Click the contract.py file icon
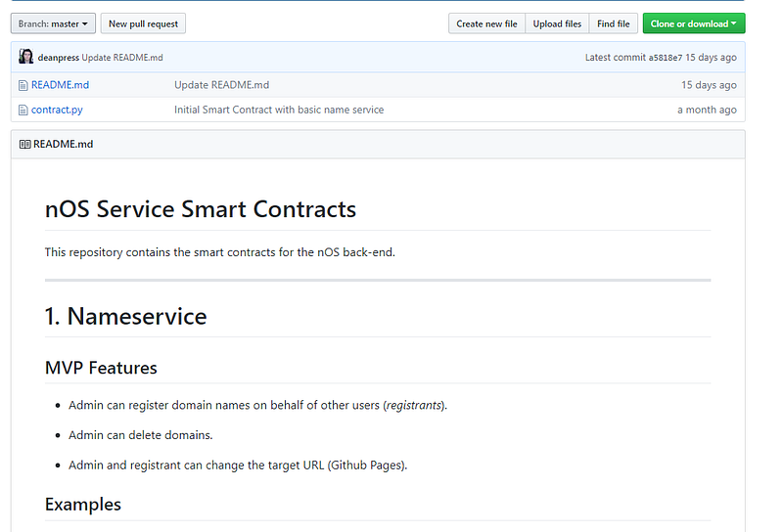The height and width of the screenshot is (532, 783). [23, 110]
